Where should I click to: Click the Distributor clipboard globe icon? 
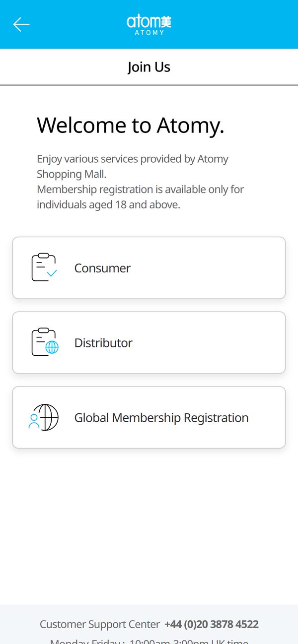[45, 342]
